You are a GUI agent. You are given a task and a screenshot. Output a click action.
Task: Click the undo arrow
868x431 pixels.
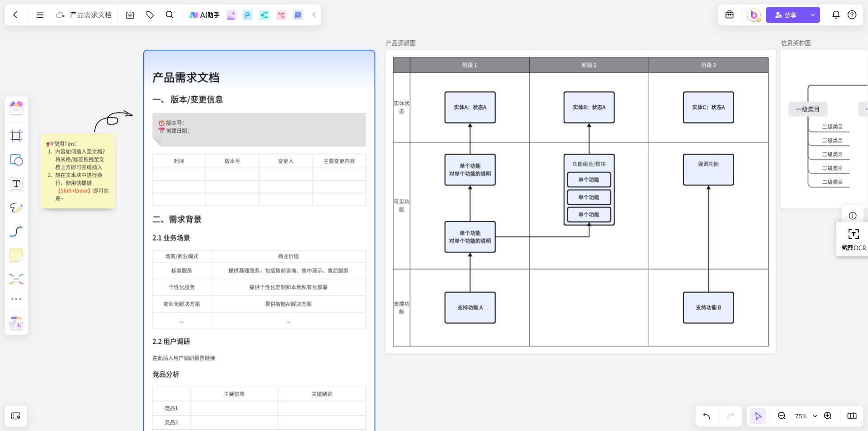pyautogui.click(x=707, y=416)
